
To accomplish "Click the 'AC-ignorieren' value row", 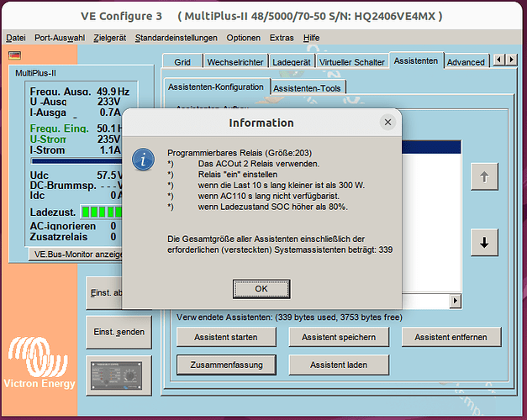I will (x=73, y=226).
